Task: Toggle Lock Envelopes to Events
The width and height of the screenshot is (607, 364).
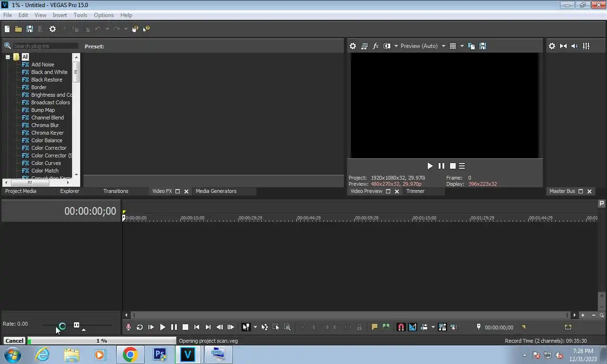Action: tap(442, 327)
